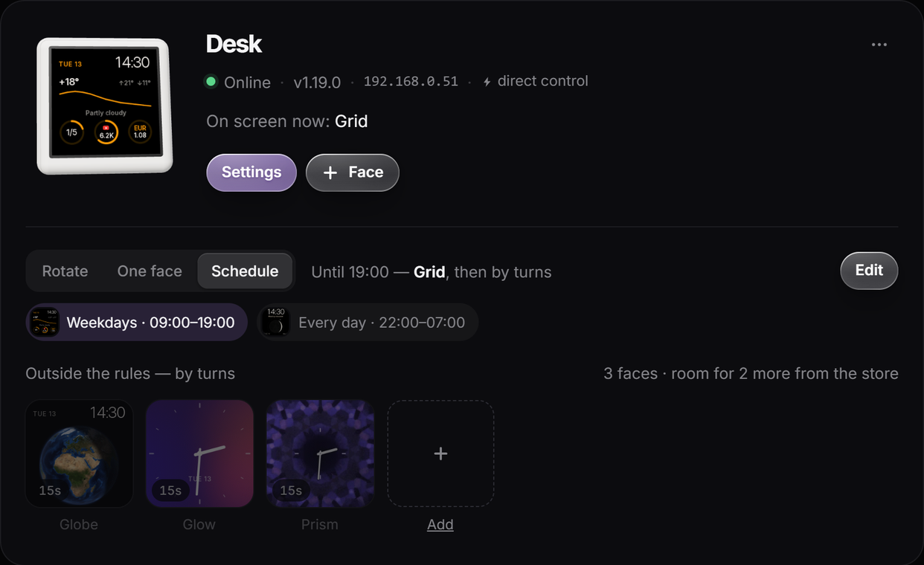Image resolution: width=924 pixels, height=565 pixels.
Task: Click the direct control label
Action: point(543,81)
